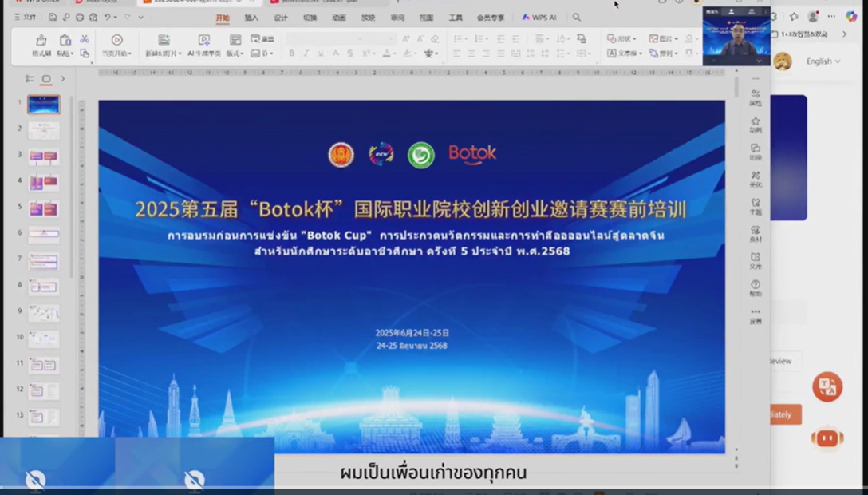Open the 视图 View ribbon tab
The width and height of the screenshot is (868, 495).
pyautogui.click(x=426, y=18)
